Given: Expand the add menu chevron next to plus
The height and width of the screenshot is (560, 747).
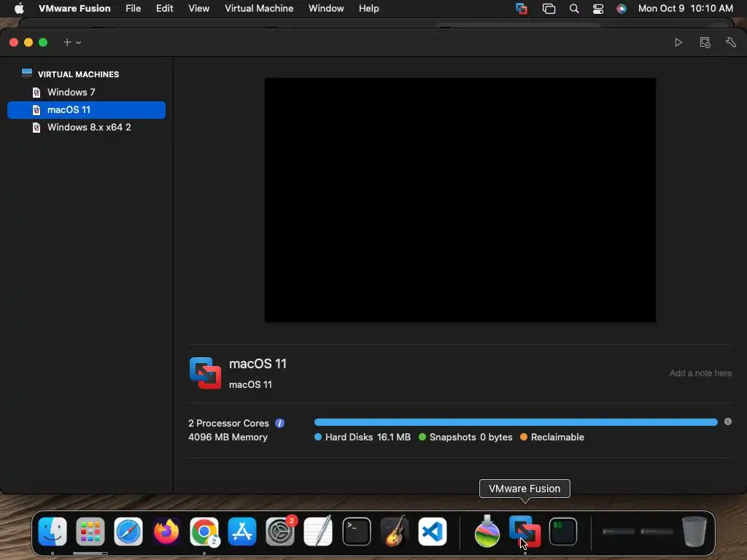Looking at the screenshot, I should tap(79, 43).
